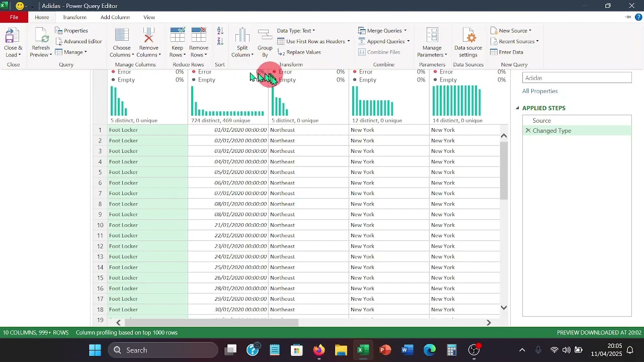Image resolution: width=644 pixels, height=362 pixels.
Task: Click the scroll-up arrow of the grid
Action: pos(504,136)
